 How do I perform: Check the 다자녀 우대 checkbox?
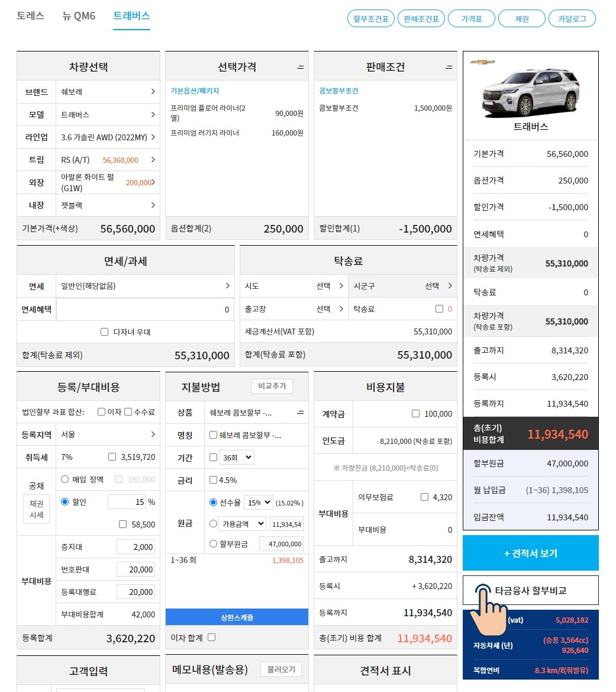[105, 332]
